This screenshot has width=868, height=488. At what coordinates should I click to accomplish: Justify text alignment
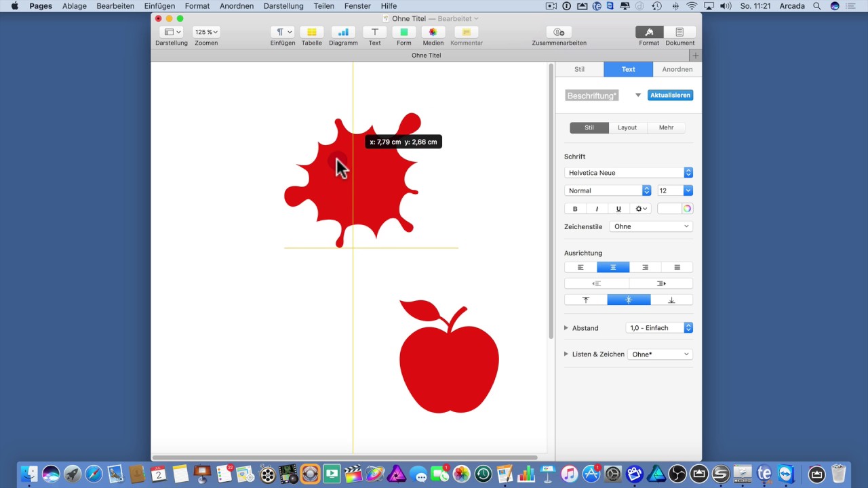[x=677, y=267]
